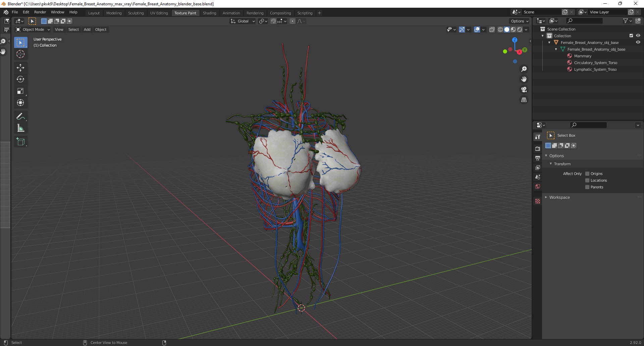Toggle proportional editing icon
644x346 pixels.
(x=292, y=21)
